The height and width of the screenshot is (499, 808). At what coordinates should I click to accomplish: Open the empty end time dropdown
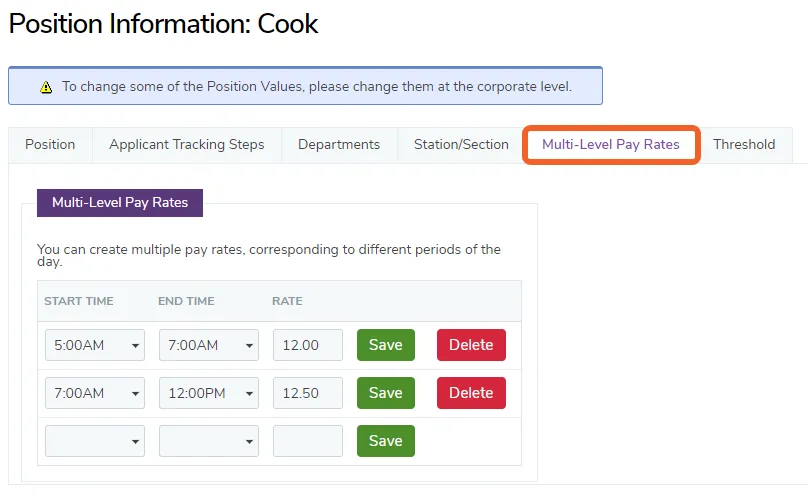click(209, 441)
